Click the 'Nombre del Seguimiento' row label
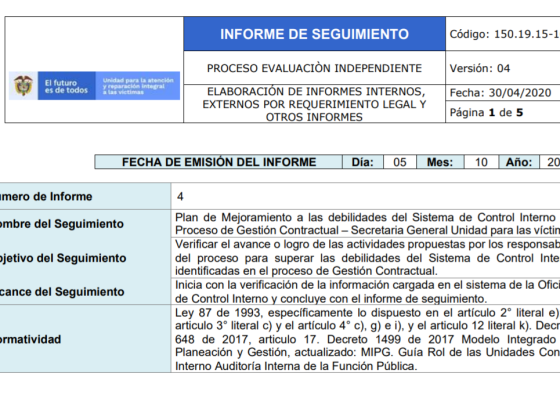This screenshot has width=560, height=420. [62, 224]
